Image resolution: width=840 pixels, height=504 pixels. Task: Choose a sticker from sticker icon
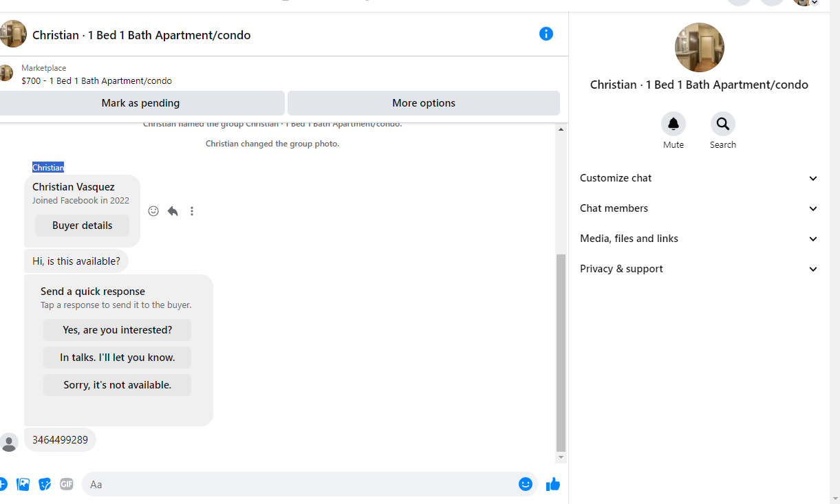pyautogui.click(x=45, y=484)
